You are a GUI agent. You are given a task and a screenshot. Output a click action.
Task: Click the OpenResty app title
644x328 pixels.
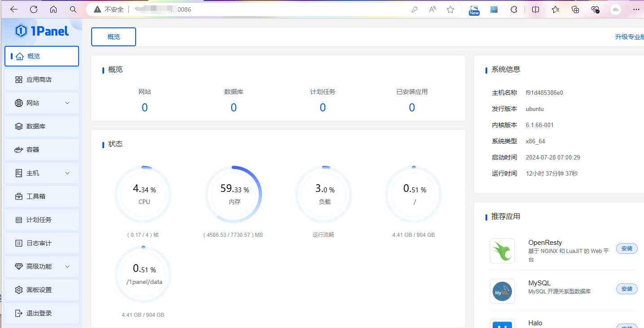pos(545,243)
